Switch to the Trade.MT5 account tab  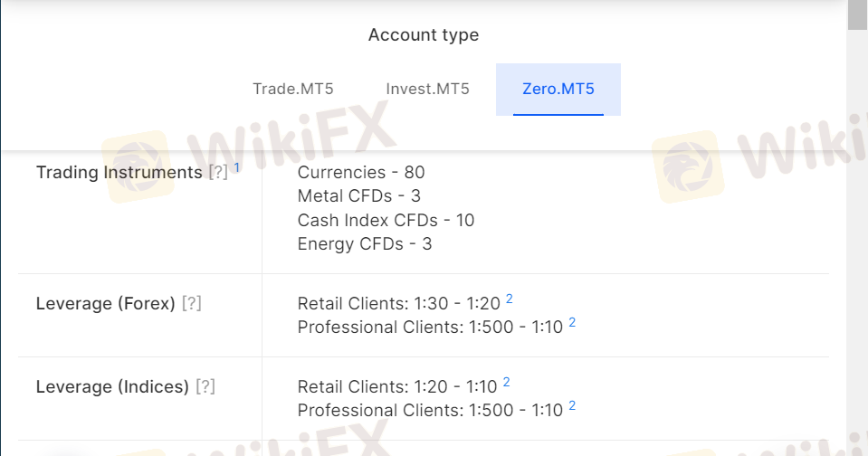pyautogui.click(x=293, y=89)
